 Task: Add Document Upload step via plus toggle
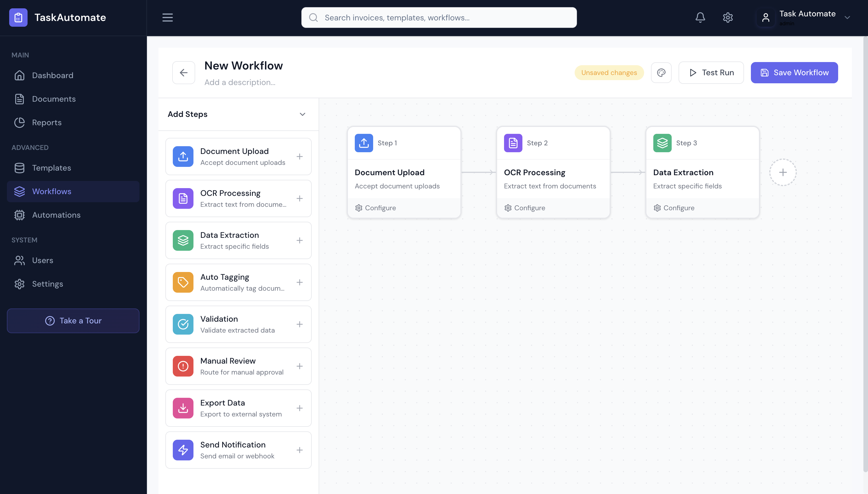(300, 157)
